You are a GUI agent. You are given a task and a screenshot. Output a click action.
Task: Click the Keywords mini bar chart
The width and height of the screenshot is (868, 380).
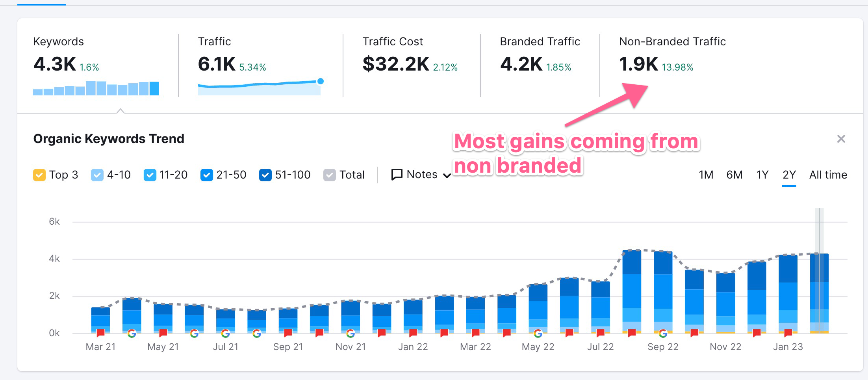tap(96, 88)
